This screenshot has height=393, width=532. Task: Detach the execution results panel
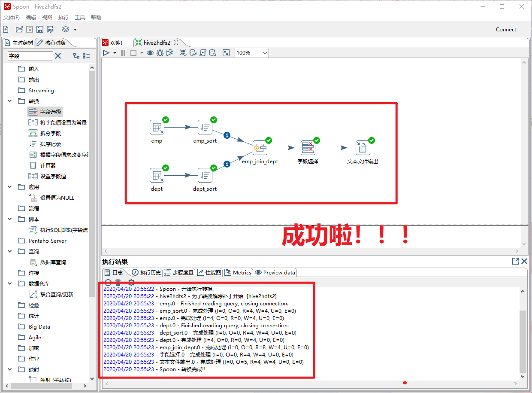[x=516, y=261]
